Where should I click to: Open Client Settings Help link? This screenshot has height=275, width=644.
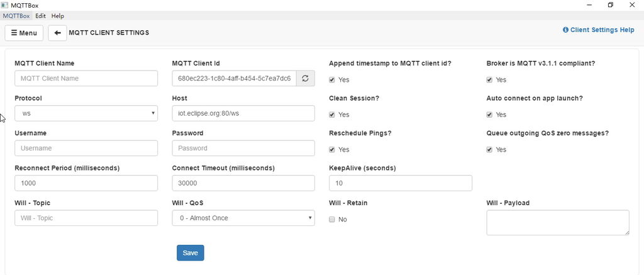pos(598,30)
